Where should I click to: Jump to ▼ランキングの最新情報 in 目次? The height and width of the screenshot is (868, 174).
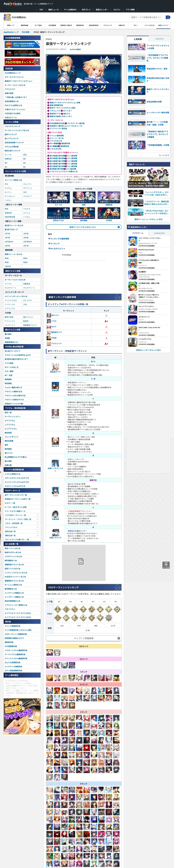click(x=58, y=239)
